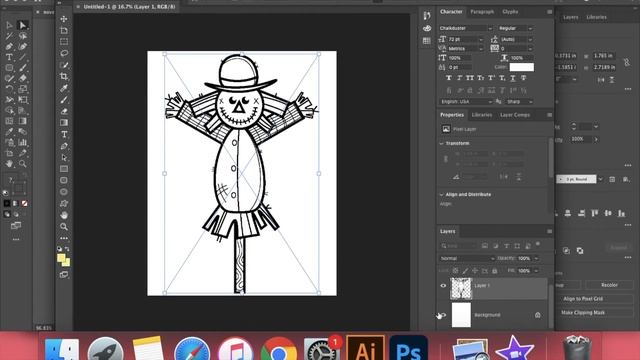The height and width of the screenshot is (360, 640).
Task: Toggle Lock position in Layers panel
Action: point(475,271)
